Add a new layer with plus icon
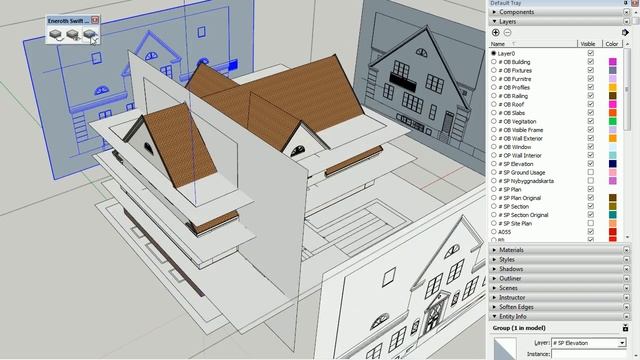This screenshot has width=640, height=360. click(496, 33)
